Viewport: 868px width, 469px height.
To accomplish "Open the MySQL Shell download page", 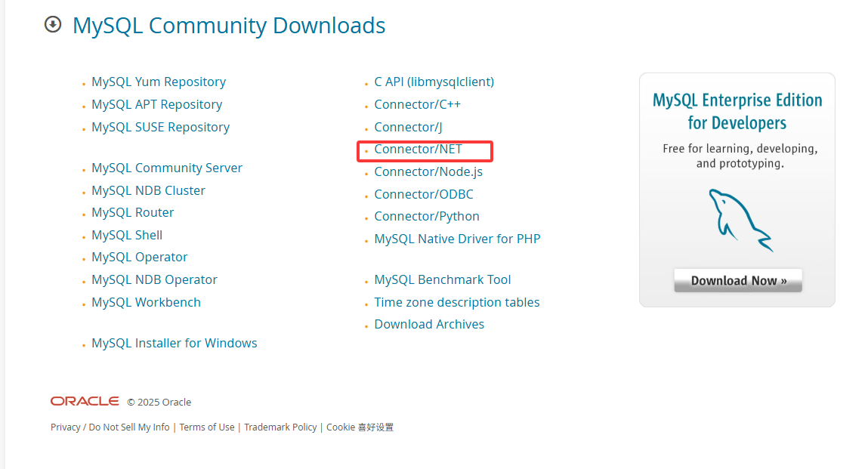I will [x=127, y=236].
